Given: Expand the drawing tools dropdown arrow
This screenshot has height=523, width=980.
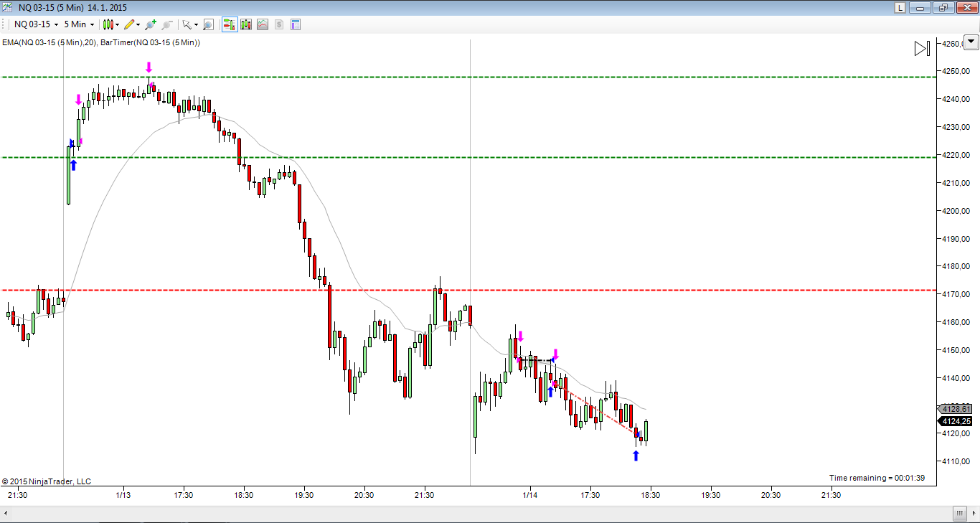Looking at the screenshot, I should tap(139, 24).
